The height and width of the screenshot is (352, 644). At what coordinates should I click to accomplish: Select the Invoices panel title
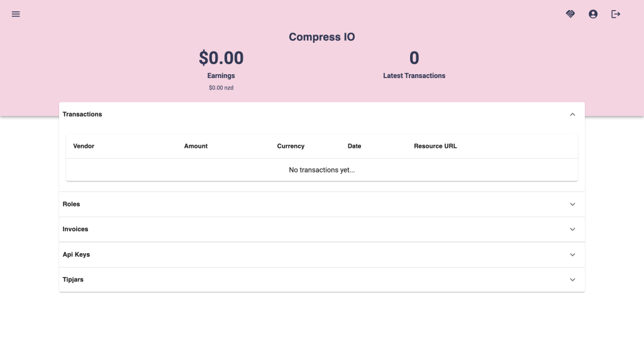coord(75,230)
